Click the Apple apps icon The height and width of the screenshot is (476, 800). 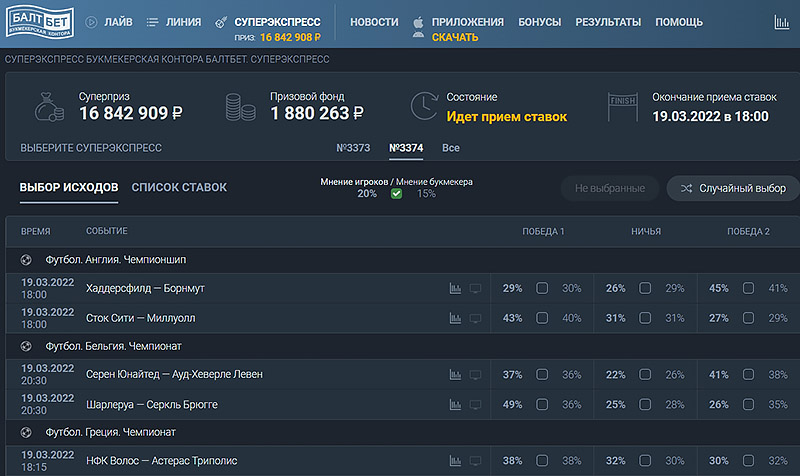[x=418, y=22]
